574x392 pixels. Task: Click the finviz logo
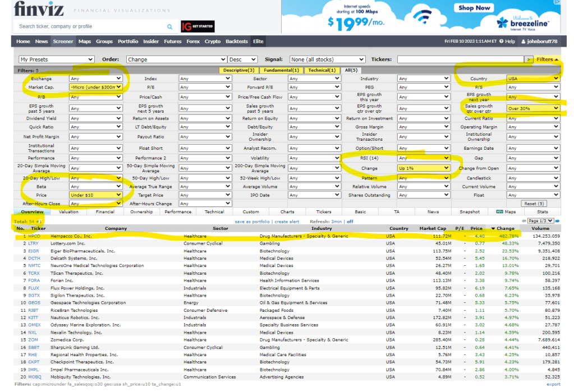[x=39, y=10]
